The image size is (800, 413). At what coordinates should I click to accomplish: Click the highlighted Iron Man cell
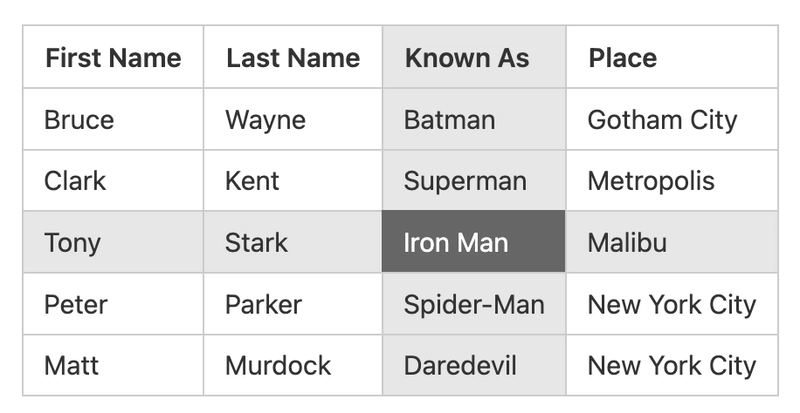click(x=474, y=242)
